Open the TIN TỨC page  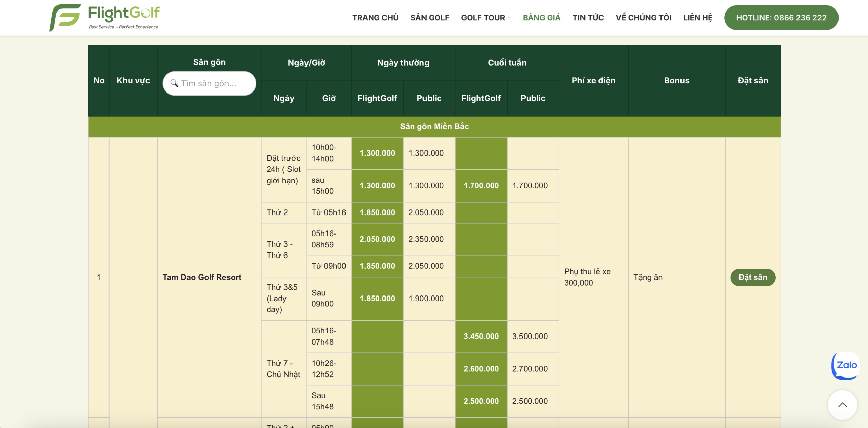click(588, 18)
